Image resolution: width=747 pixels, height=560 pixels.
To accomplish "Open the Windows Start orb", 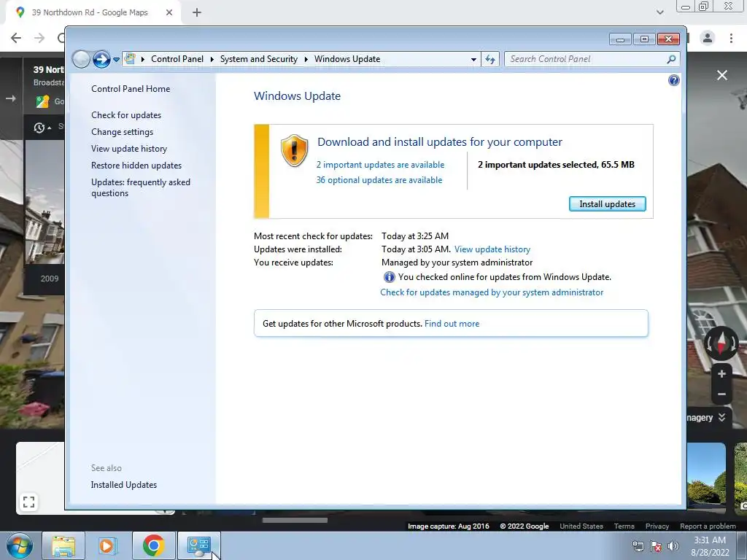I will tap(20, 545).
